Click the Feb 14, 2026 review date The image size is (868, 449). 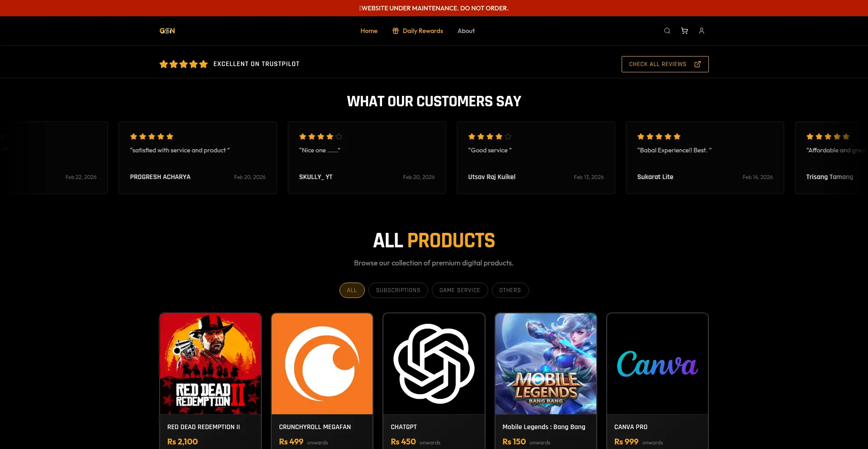758,177
